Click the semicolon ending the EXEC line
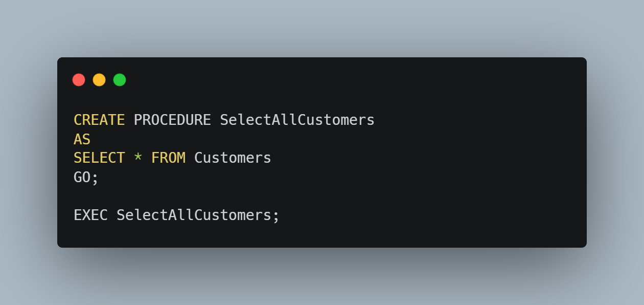The width and height of the screenshot is (644, 305). point(276,215)
